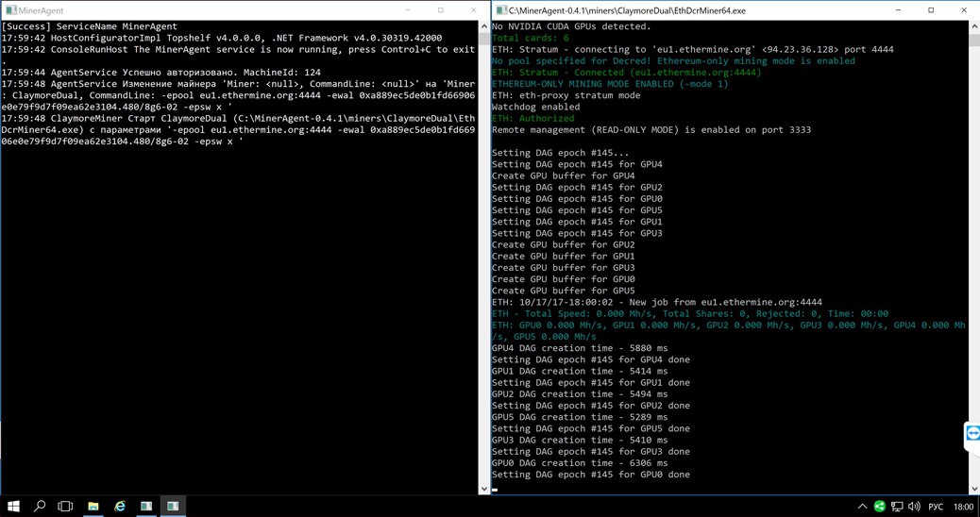980x517 pixels.
Task: Click the green share icon in system tray
Action: coord(879,507)
